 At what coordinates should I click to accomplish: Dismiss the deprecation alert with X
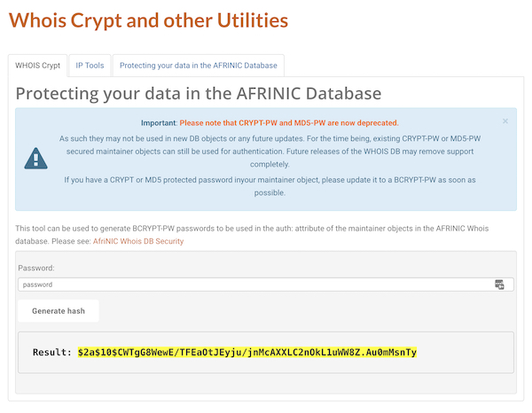point(505,121)
